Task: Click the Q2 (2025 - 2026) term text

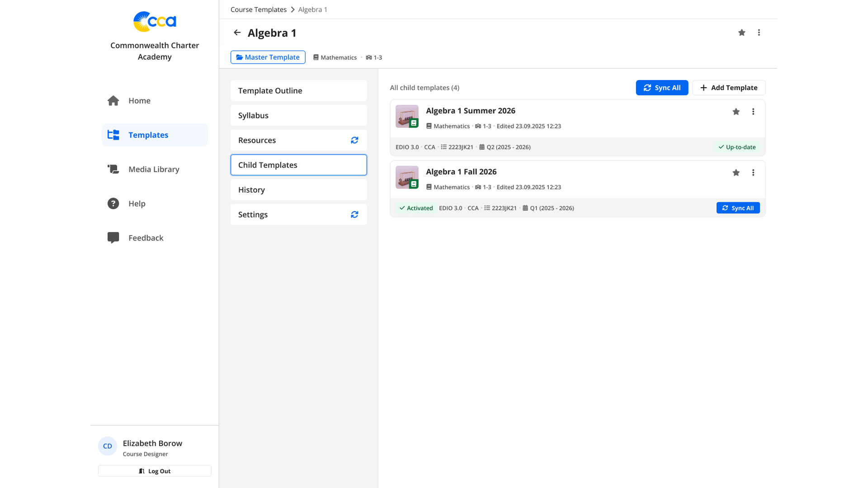Action: 509,147
